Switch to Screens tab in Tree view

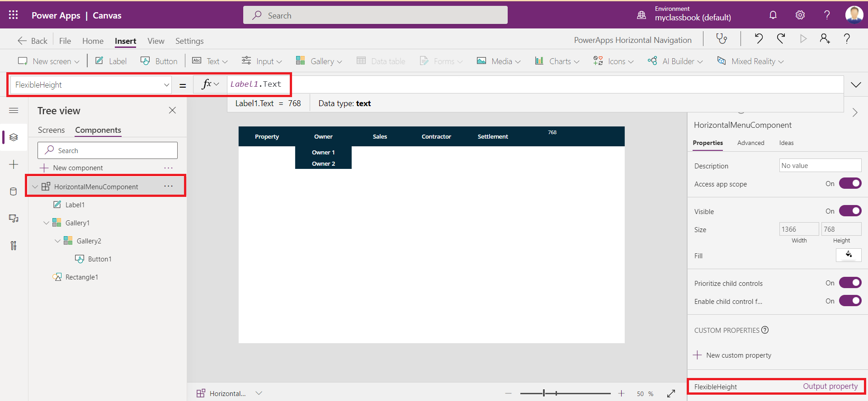51,130
